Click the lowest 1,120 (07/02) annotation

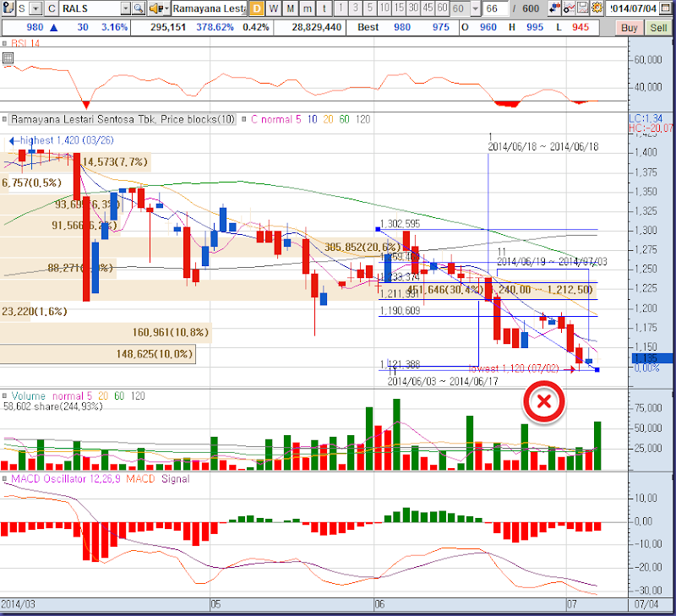pyautogui.click(x=521, y=368)
